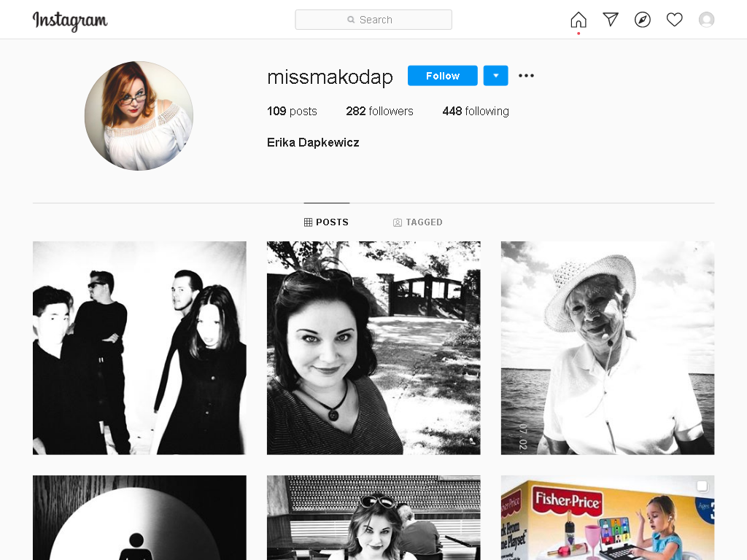Open the Instagram home logo
Image resolution: width=747 pixels, height=560 pixels.
pos(70,20)
